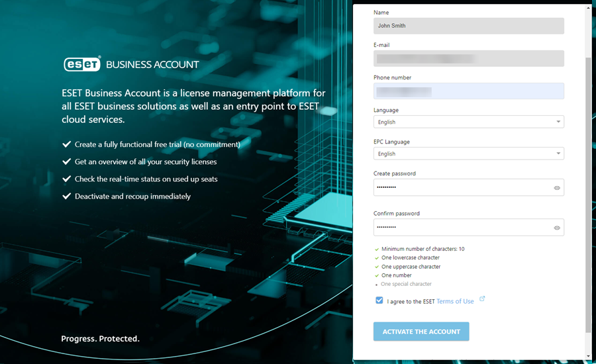This screenshot has height=364, width=596.
Task: Click the Confirm password field
Action: point(469,227)
